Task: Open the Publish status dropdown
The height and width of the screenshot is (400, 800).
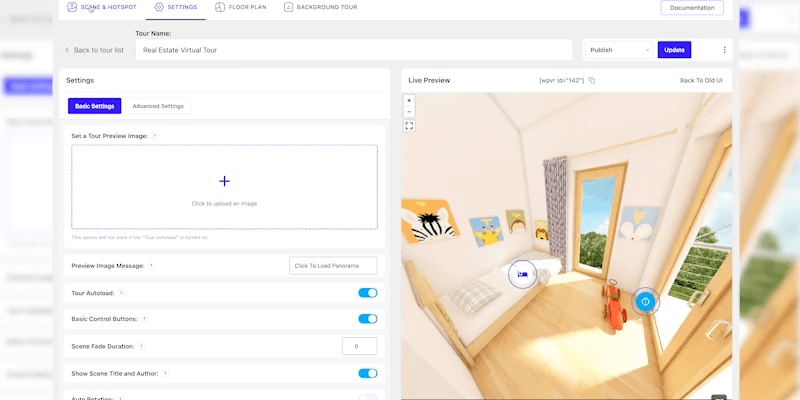Action: click(619, 50)
